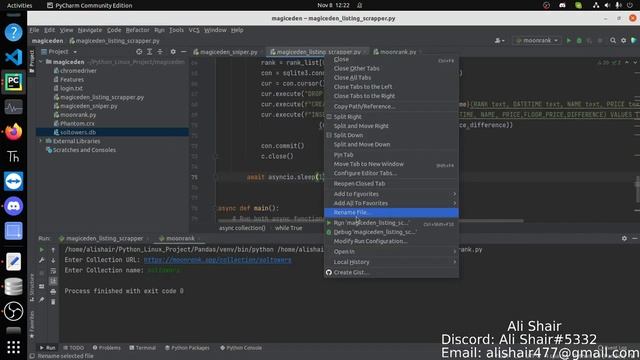This screenshot has width=640, height=360.
Task: Click the moonrank collection URL link
Action: pyautogui.click(x=218, y=260)
